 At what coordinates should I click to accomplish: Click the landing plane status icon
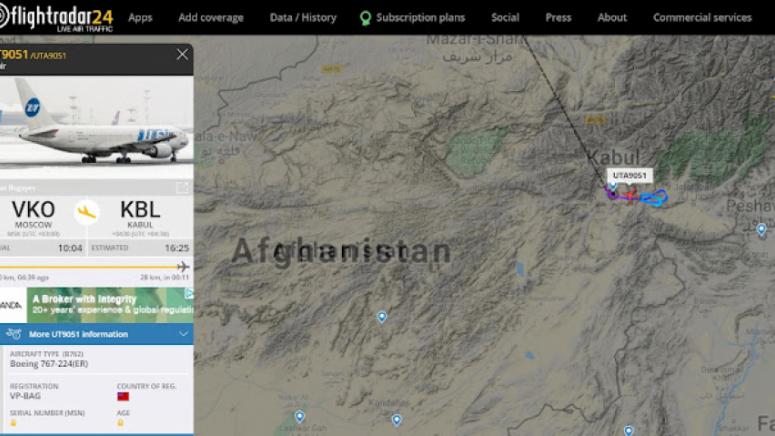[x=86, y=212]
